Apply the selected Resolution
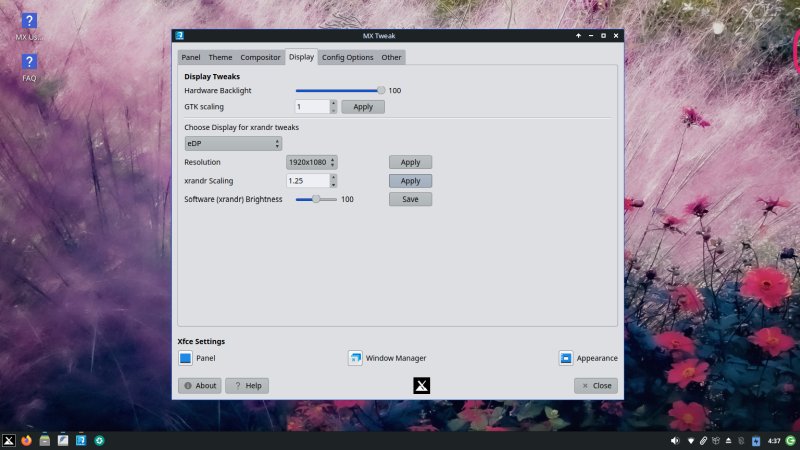Image resolution: width=800 pixels, height=450 pixels. (x=410, y=162)
